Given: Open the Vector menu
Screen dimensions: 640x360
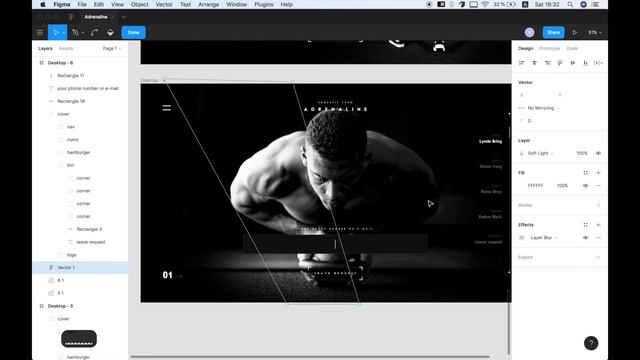Looking at the screenshot, I should [164, 4].
